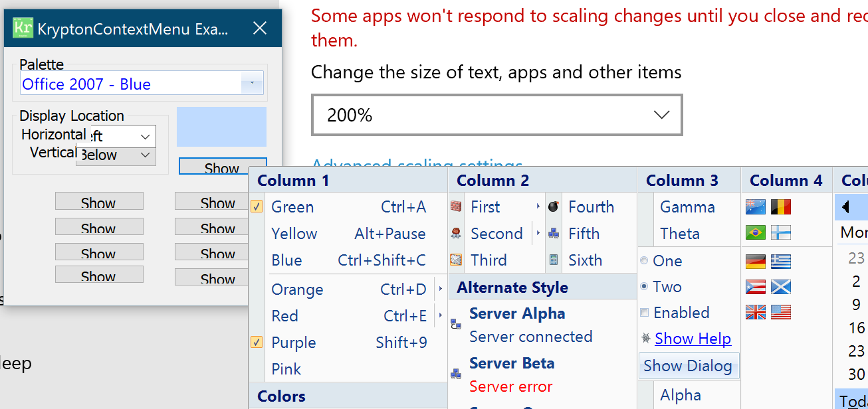Select the Two radio button

[644, 287]
